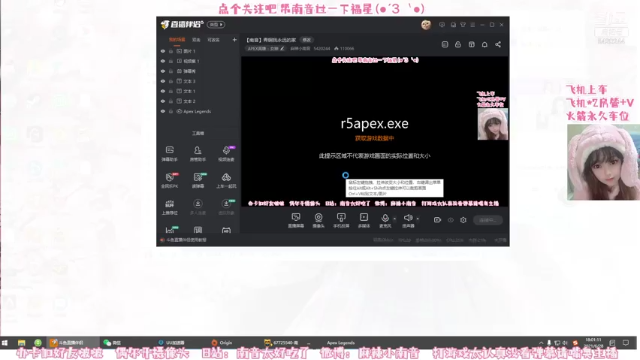Hide the 文本 3 layer with its eye icon
The image size is (640, 360).
(x=163, y=81)
